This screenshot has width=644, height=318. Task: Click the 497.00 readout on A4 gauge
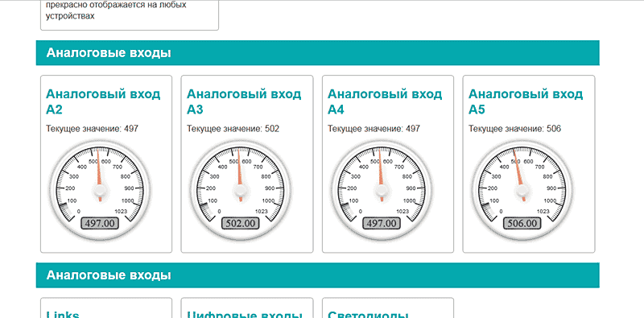382,224
